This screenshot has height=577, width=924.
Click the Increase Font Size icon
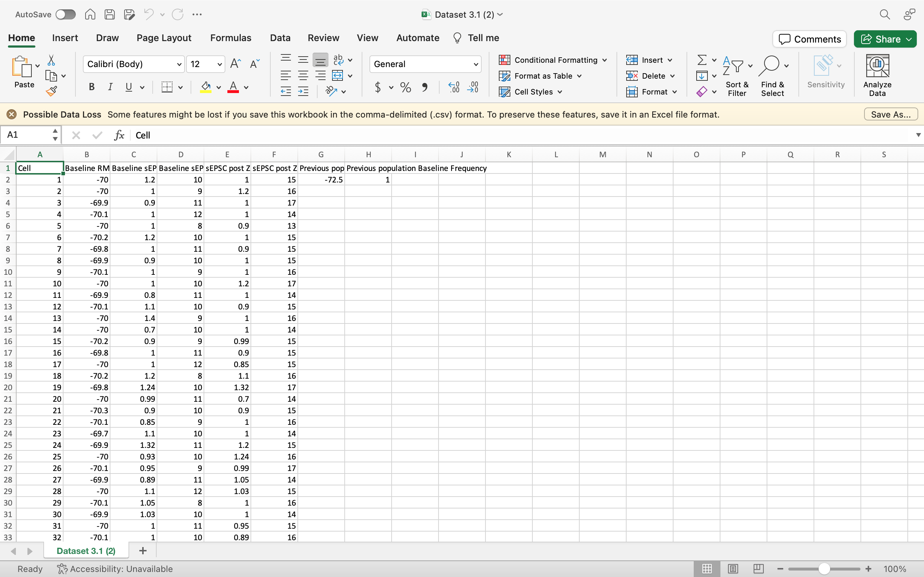pyautogui.click(x=235, y=64)
